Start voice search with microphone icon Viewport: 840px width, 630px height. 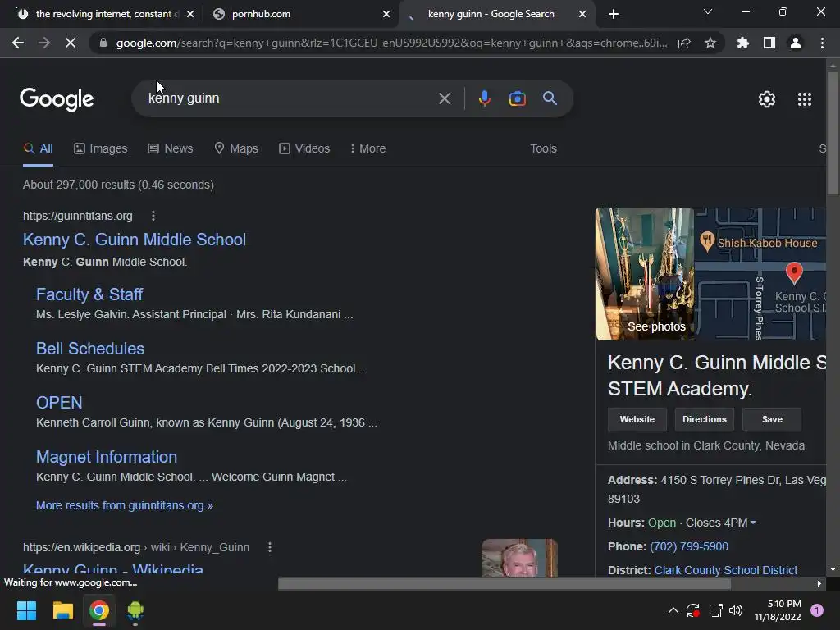[484, 98]
